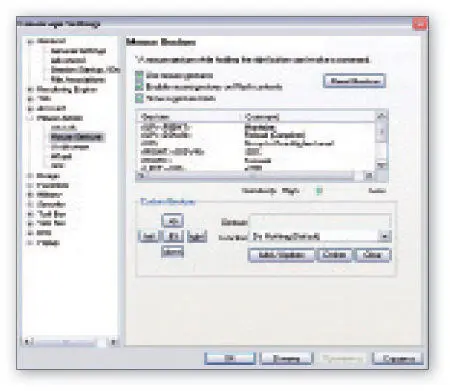Collapse the topmost tree category in the sidebar
The height and width of the screenshot is (391, 450).
coord(30,41)
